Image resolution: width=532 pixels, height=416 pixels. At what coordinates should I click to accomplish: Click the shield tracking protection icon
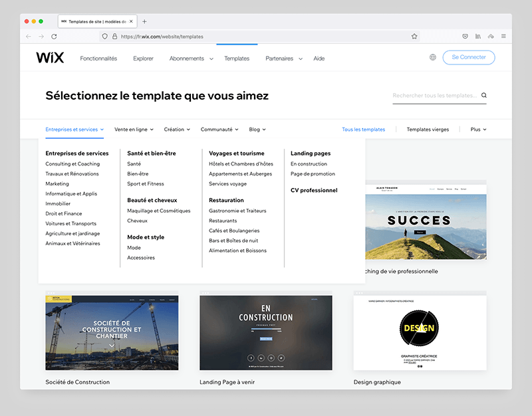click(x=105, y=37)
